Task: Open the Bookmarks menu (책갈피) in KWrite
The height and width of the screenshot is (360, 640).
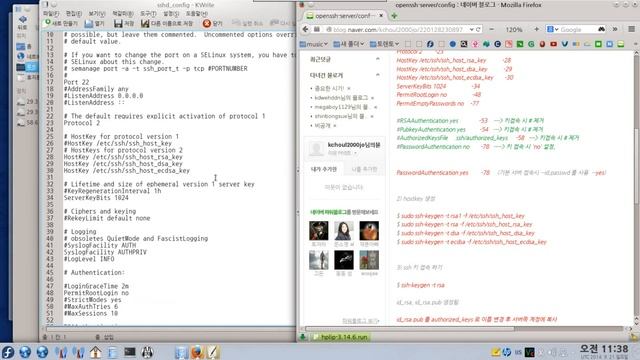Action: pos(123,13)
